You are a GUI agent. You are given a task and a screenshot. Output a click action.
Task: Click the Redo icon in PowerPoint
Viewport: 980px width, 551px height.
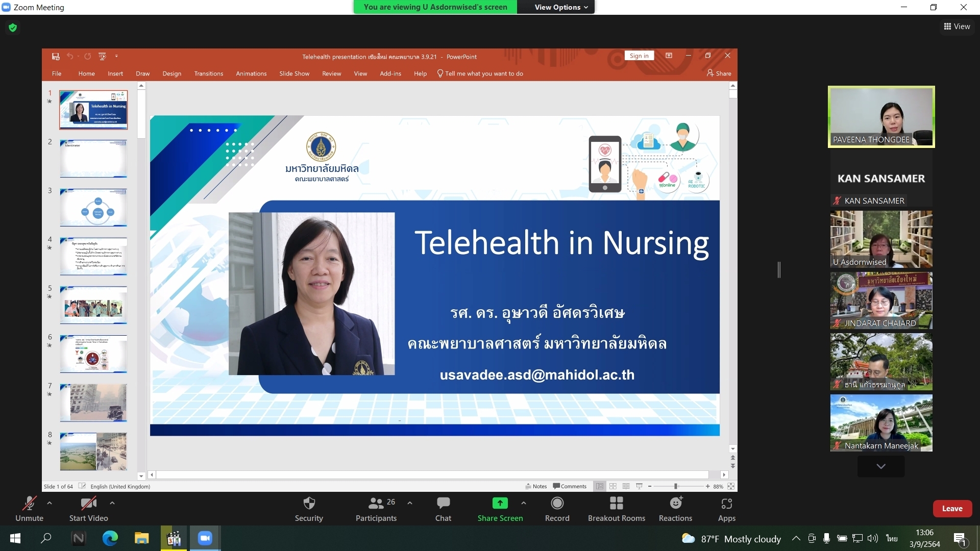coord(87,56)
